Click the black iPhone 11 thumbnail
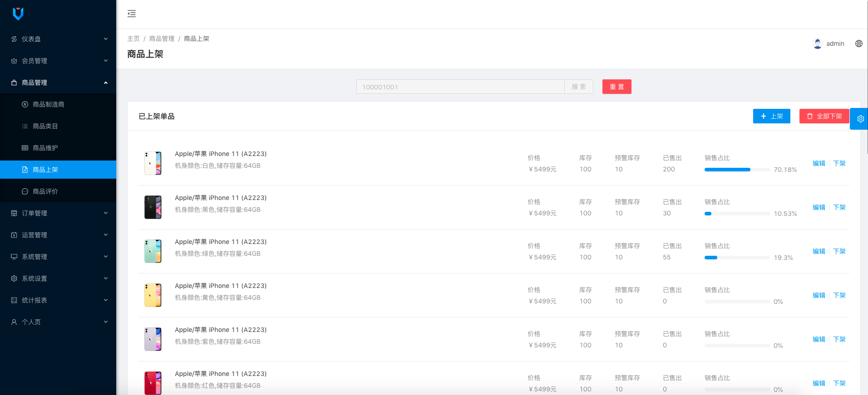Viewport: 868px width, 395px height. click(153, 207)
